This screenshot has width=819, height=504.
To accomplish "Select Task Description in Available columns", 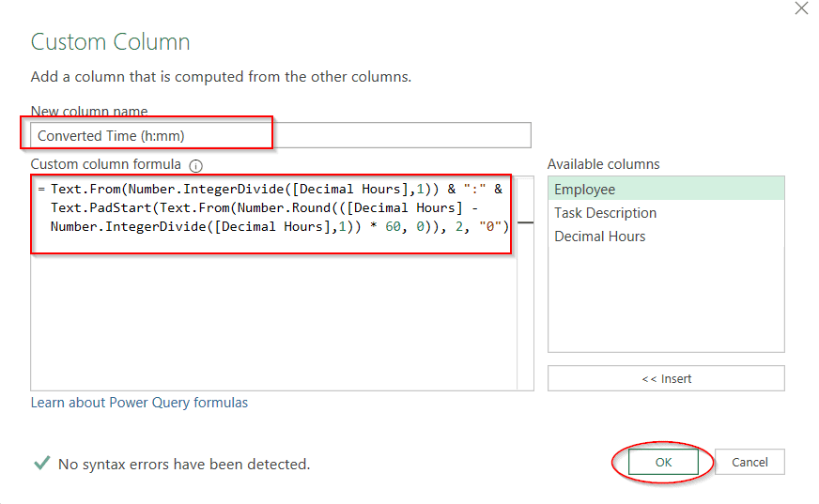I will tap(666, 213).
